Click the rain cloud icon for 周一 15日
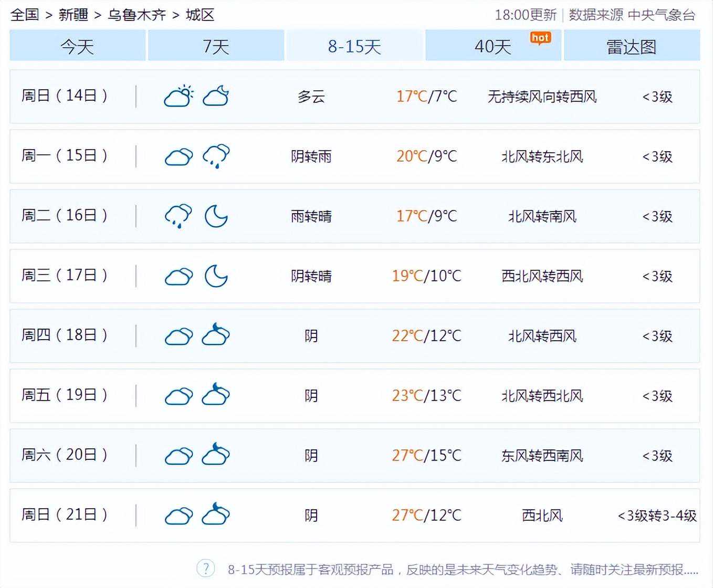The height and width of the screenshot is (588, 713). (216, 156)
